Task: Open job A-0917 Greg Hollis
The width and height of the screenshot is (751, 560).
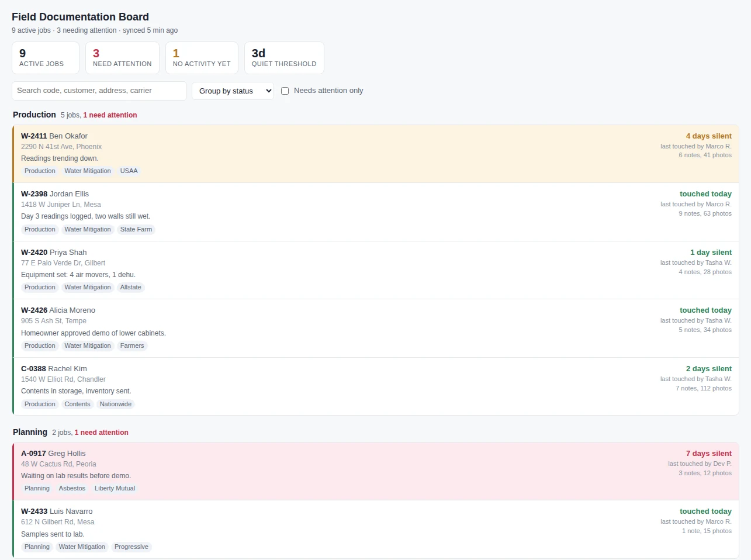Action: tap(376, 471)
